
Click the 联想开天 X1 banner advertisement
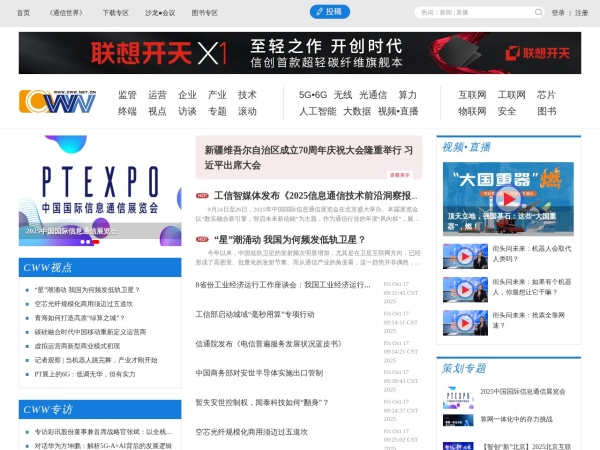(x=299, y=52)
